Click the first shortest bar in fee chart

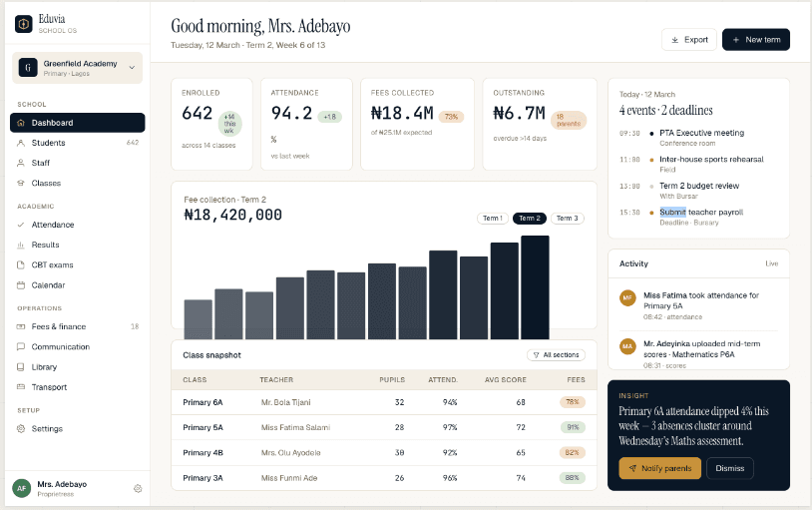pos(198,319)
